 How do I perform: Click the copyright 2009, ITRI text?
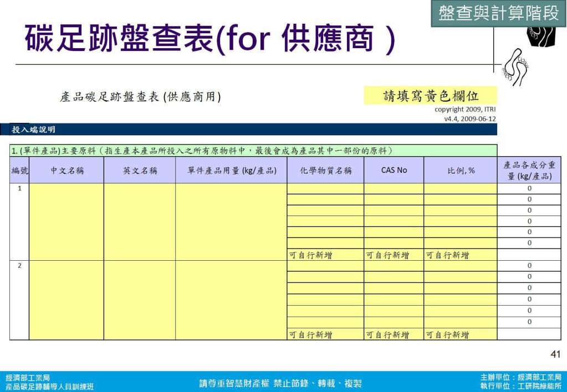[465, 110]
